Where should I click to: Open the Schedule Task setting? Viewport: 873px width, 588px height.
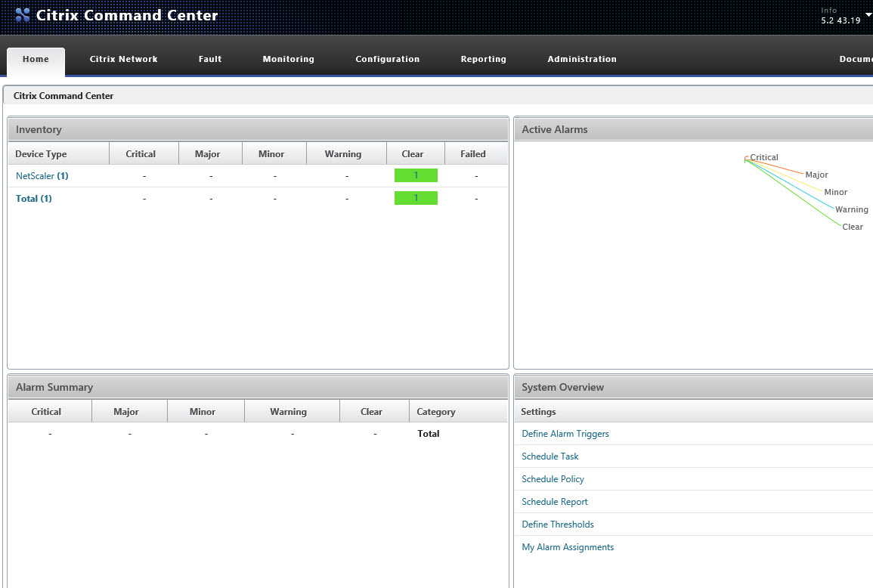pos(549,456)
